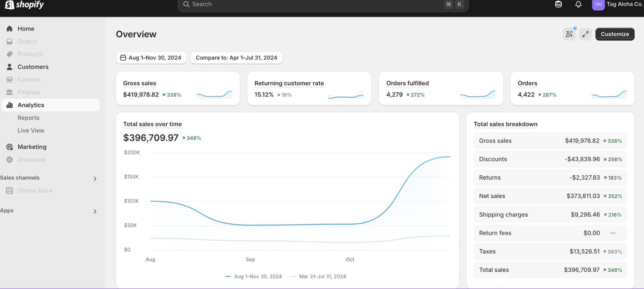This screenshot has width=644, height=289.
Task: Click the Discounts badge icon
Action: tap(9, 160)
